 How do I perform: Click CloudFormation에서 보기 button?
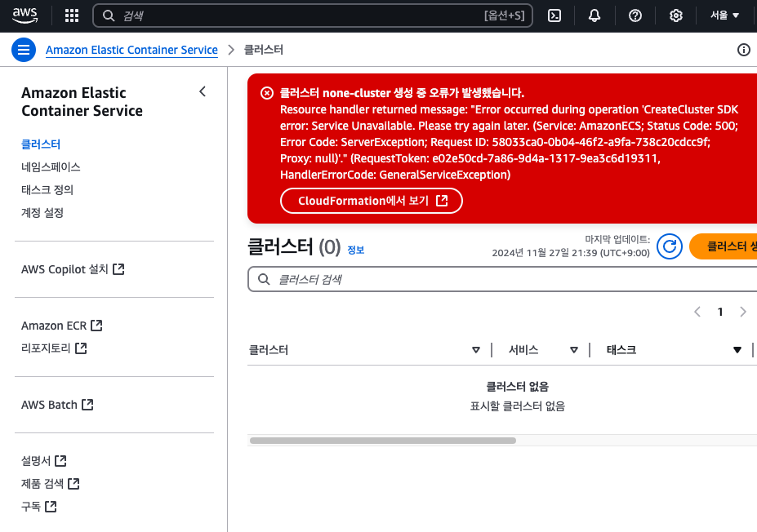372,201
